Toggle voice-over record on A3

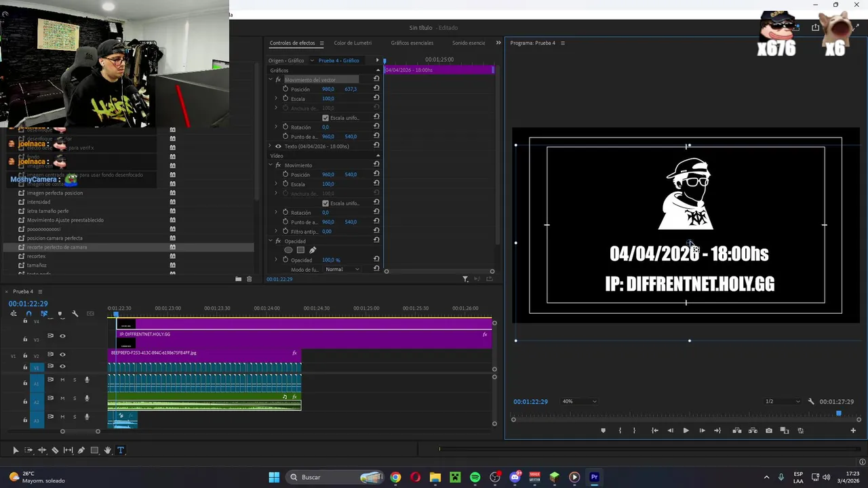(x=87, y=417)
